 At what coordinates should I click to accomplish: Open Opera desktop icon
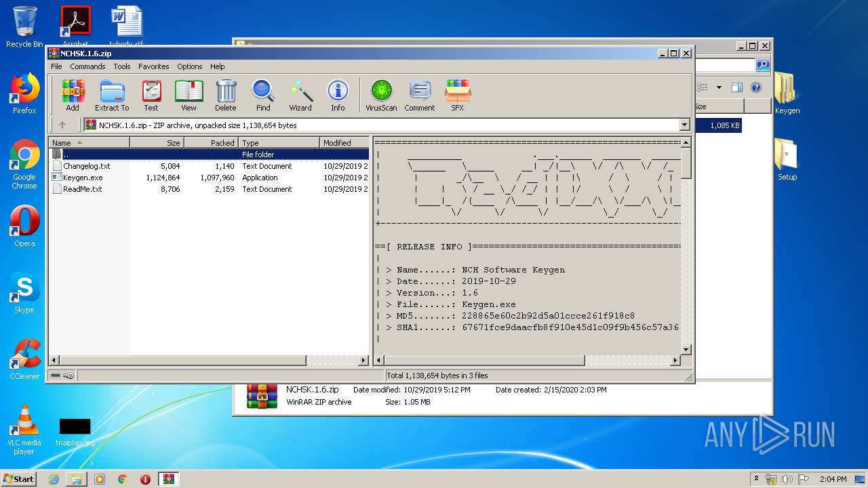[x=24, y=226]
